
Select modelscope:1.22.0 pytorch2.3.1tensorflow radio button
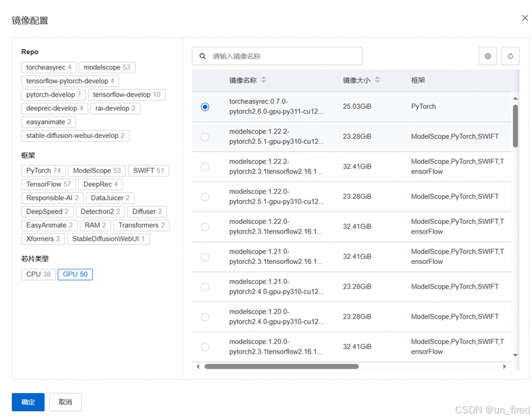tap(205, 227)
